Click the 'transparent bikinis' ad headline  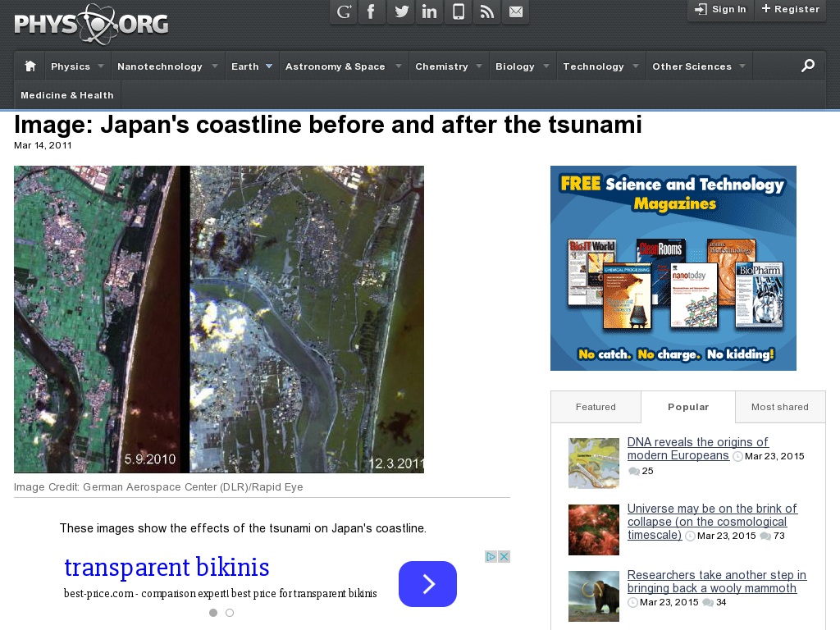[167, 568]
